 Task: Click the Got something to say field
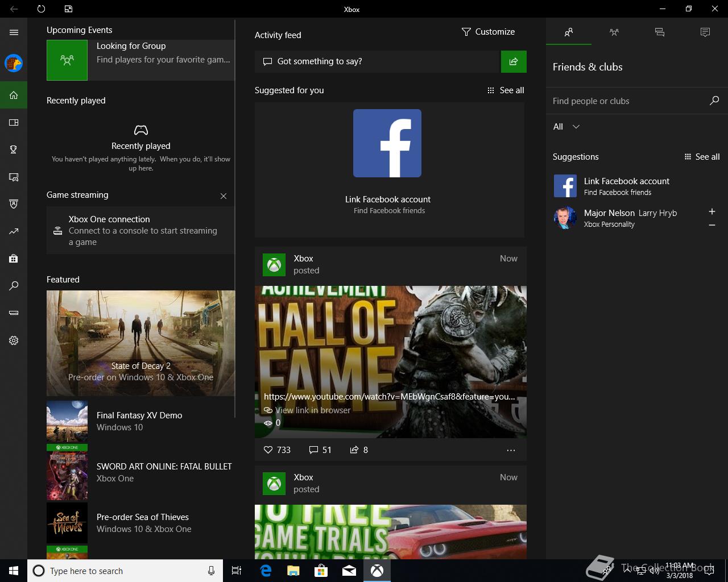coord(377,61)
